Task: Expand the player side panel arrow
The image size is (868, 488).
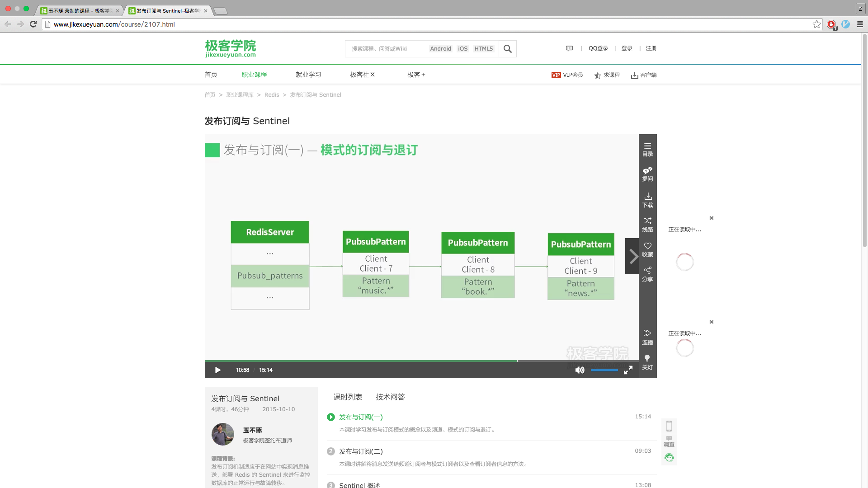Action: point(632,256)
